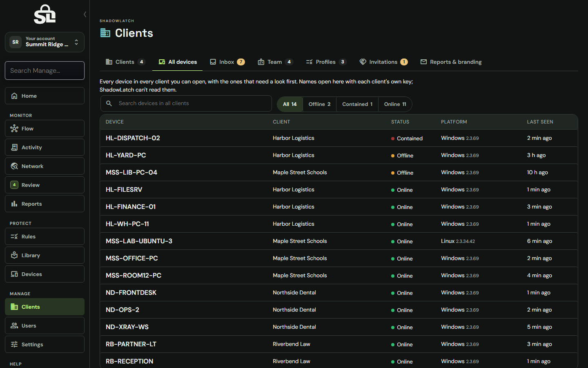Open device MSS-LIB-PC-04
The height and width of the screenshot is (368, 588).
point(131,173)
